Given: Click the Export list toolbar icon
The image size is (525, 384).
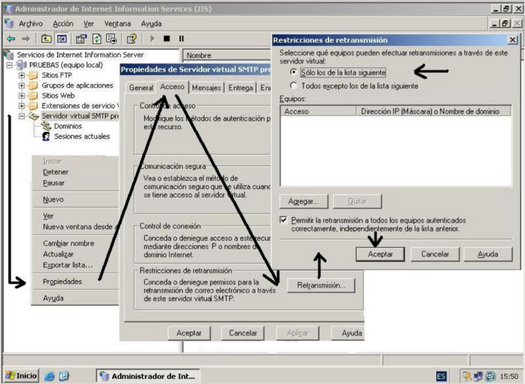Looking at the screenshot, I should 111,39.
